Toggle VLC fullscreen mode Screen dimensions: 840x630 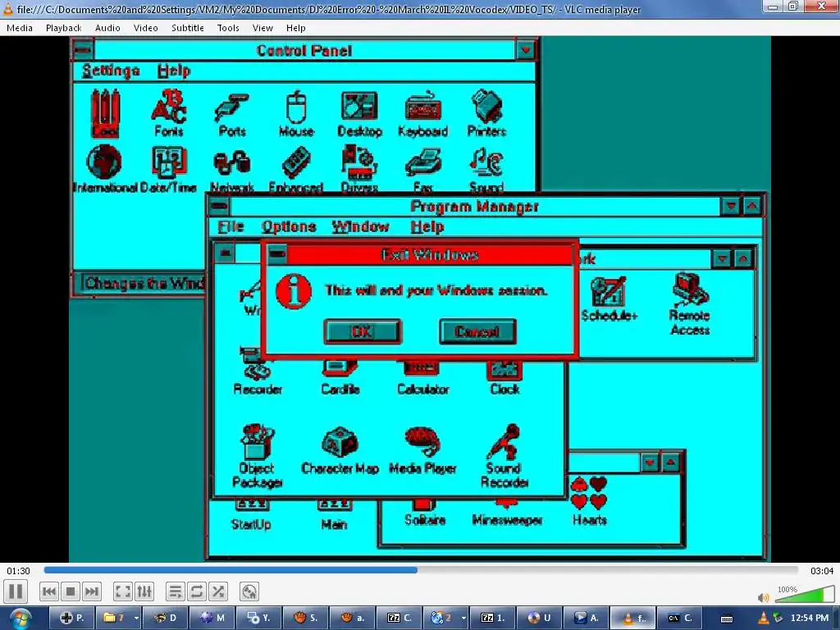[123, 591]
